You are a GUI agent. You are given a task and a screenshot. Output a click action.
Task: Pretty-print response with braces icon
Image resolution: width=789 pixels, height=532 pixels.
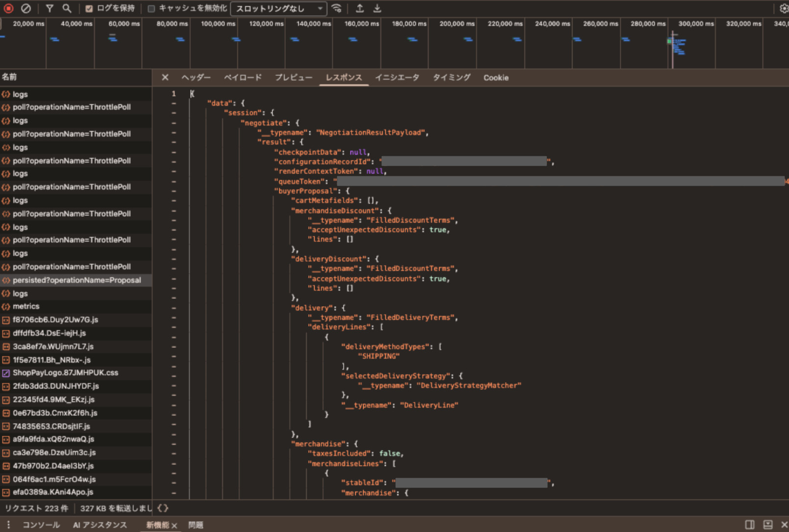pyautogui.click(x=163, y=508)
